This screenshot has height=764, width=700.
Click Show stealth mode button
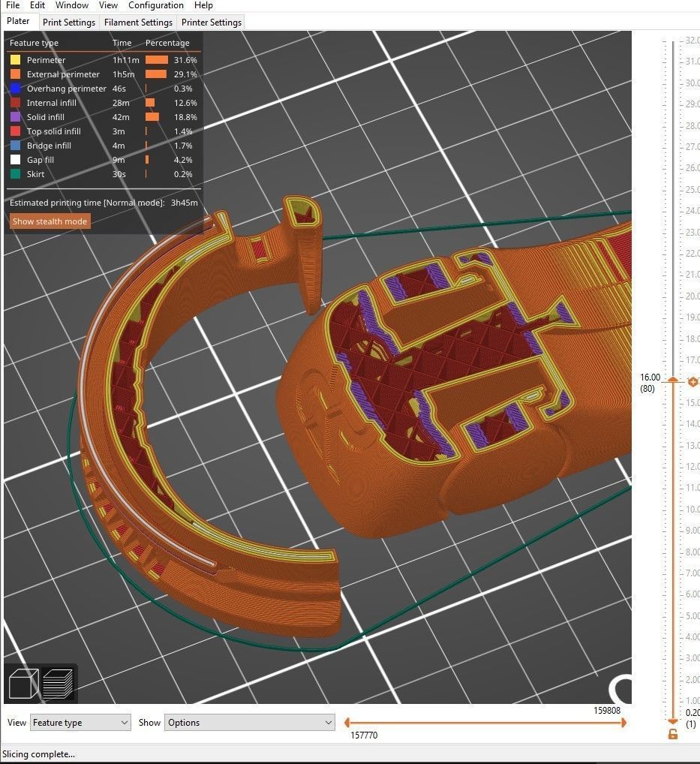coord(50,221)
